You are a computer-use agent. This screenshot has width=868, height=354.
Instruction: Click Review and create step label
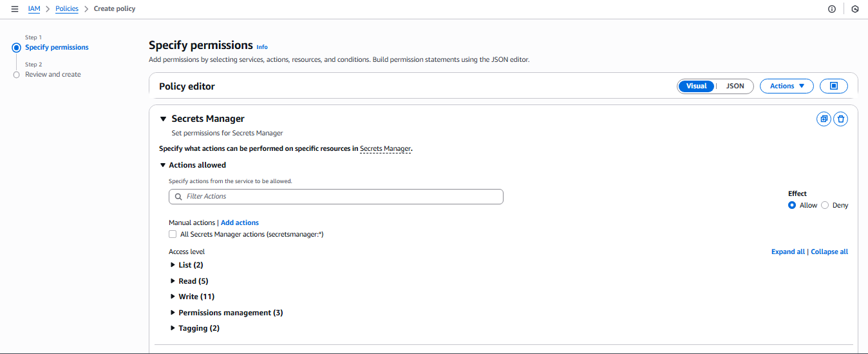[x=53, y=75]
